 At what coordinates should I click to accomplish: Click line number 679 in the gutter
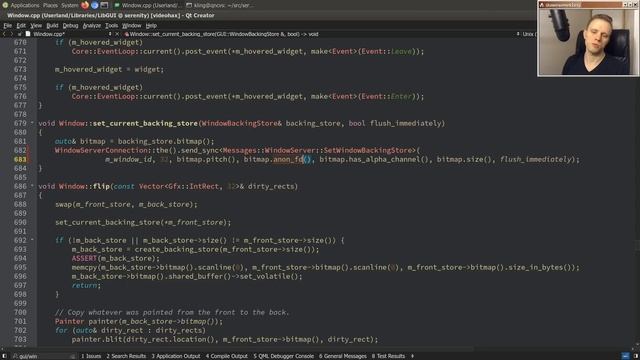(x=20, y=123)
